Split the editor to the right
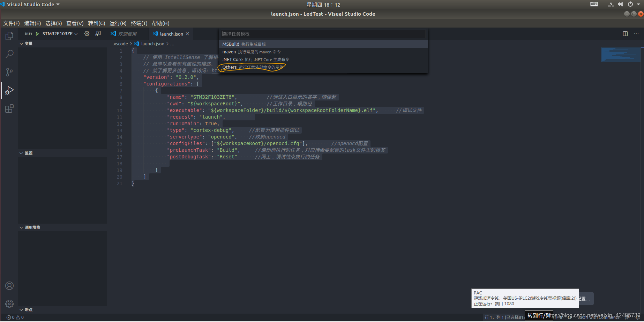644x322 pixels. (625, 34)
